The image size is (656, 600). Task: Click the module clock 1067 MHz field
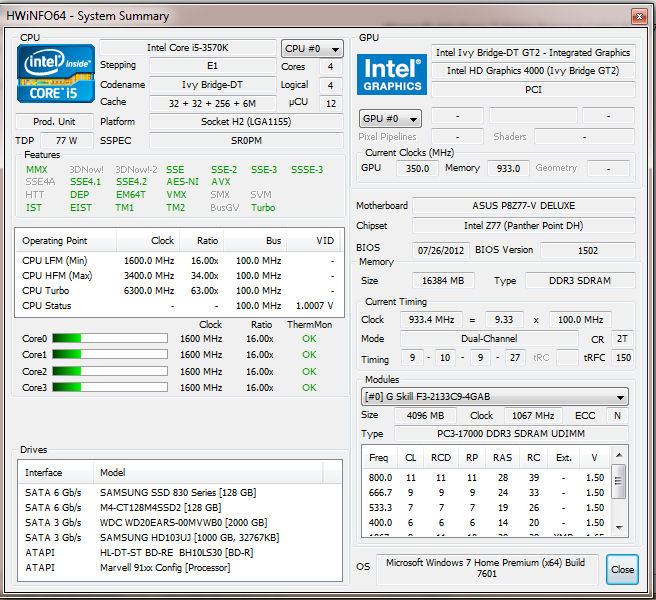[533, 415]
